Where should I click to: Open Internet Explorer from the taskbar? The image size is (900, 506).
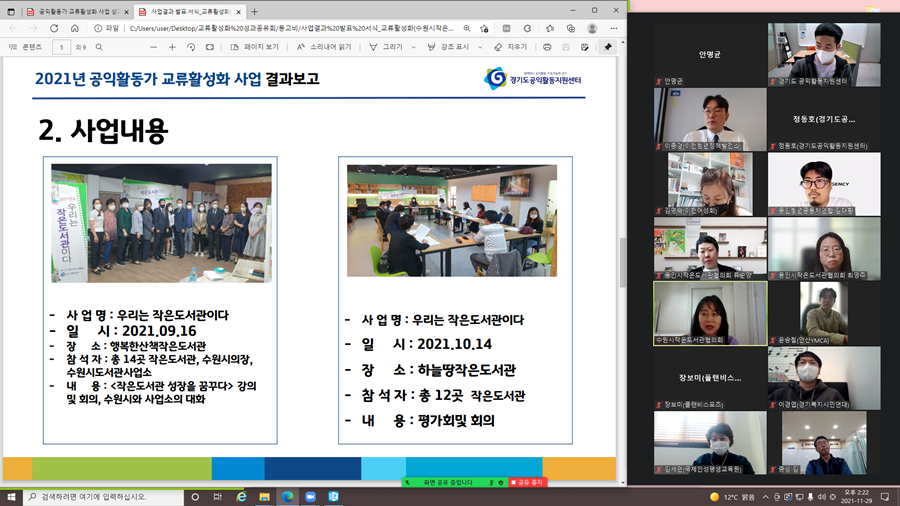(x=241, y=497)
